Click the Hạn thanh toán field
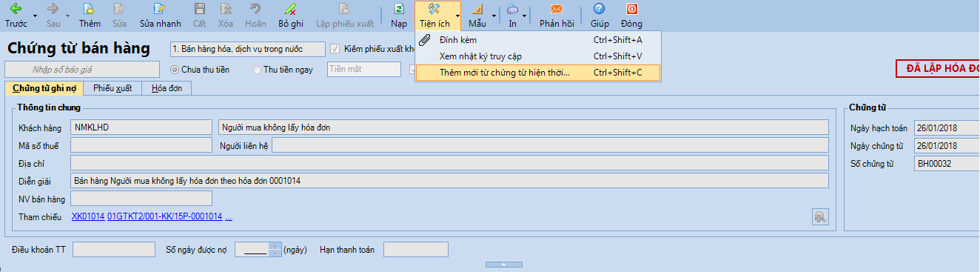This screenshot has width=980, height=272. click(x=415, y=249)
